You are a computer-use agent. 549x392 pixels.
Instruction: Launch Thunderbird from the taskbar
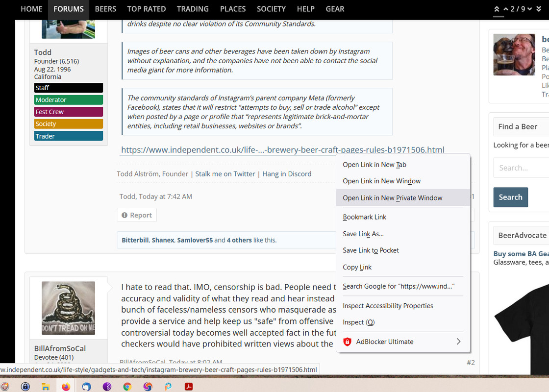(86, 387)
